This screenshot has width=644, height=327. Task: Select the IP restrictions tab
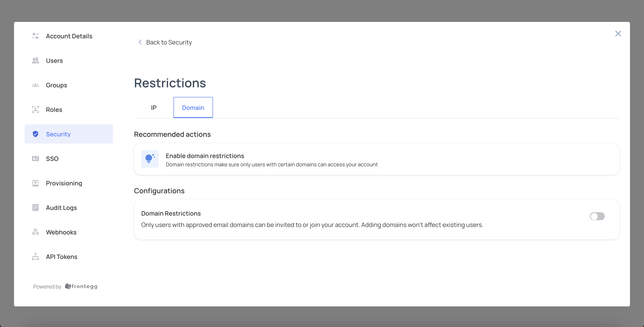pyautogui.click(x=154, y=107)
